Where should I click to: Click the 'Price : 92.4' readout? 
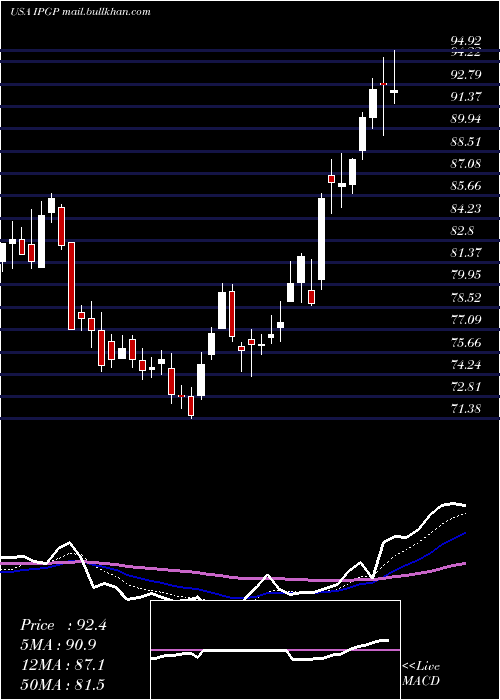63,625
